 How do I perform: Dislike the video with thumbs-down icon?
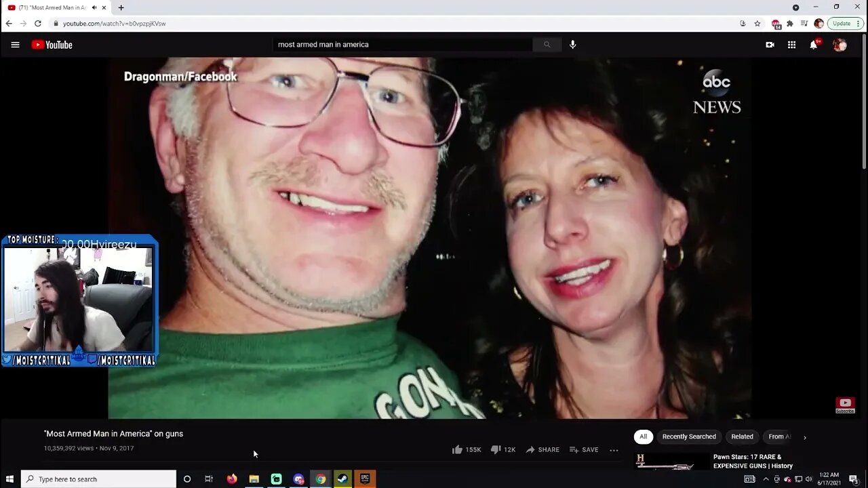click(496, 449)
